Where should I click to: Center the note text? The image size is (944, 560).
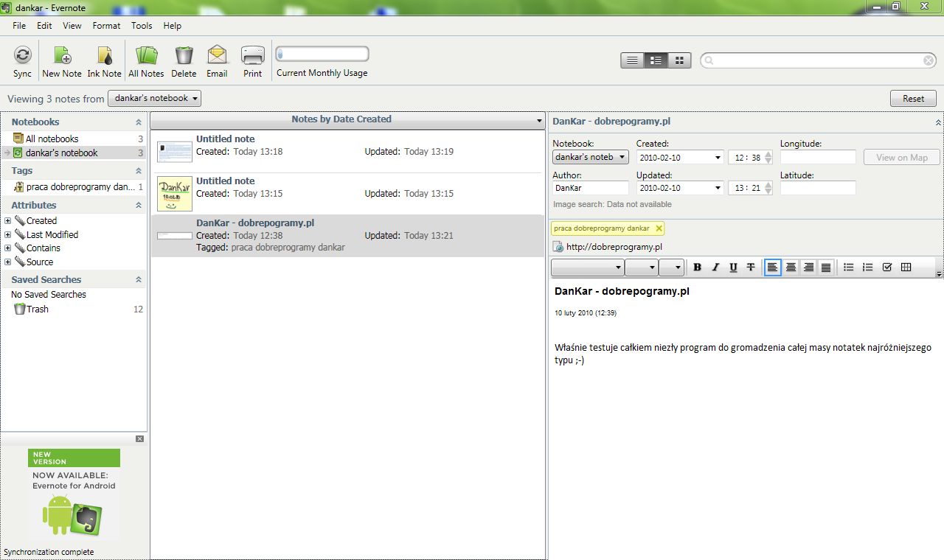[x=791, y=267]
